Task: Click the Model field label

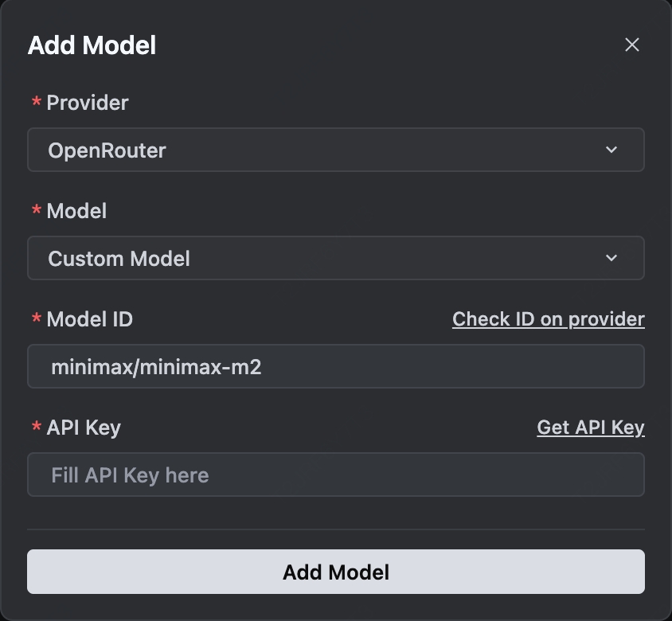Action: 76,211
